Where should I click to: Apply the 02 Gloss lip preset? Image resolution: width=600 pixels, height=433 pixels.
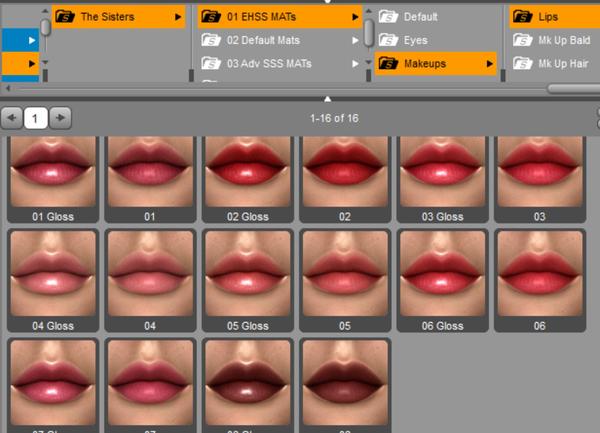pyautogui.click(x=248, y=179)
